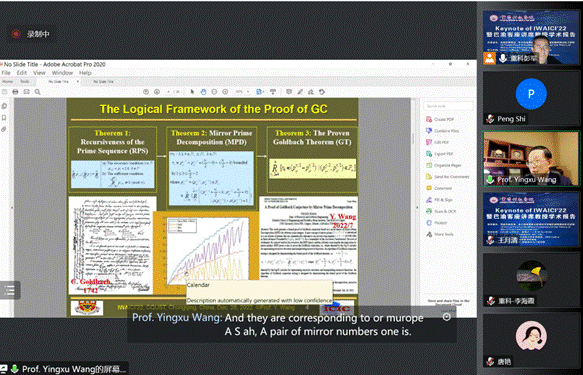Image resolution: width=583 pixels, height=375 pixels.
Task: Open the zoom percentage dropdown
Action: pos(242,92)
